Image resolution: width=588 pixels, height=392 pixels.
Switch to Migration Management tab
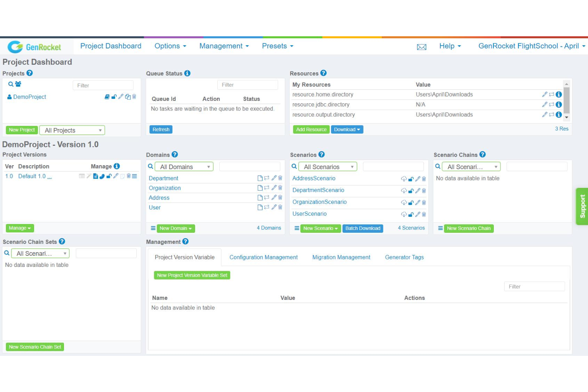pos(341,257)
